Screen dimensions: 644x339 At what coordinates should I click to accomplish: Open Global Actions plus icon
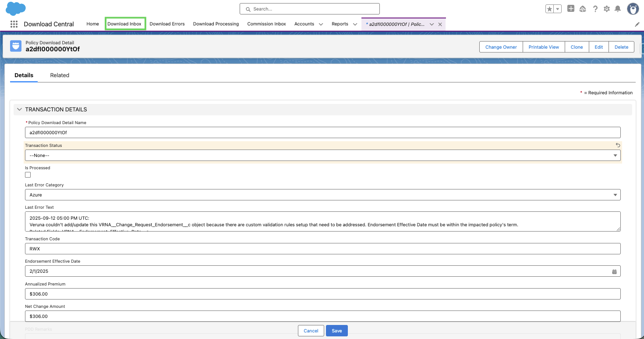571,8
